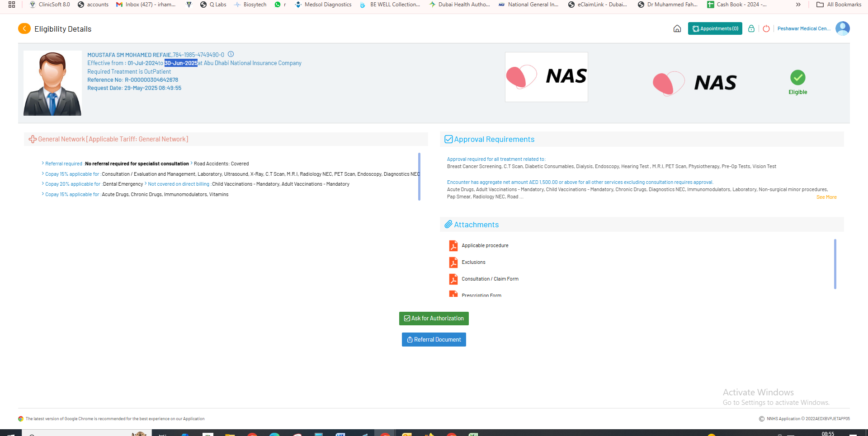Open the Dr Muhammed Fah... bookmark
This screenshot has height=436, width=868.
pos(668,5)
